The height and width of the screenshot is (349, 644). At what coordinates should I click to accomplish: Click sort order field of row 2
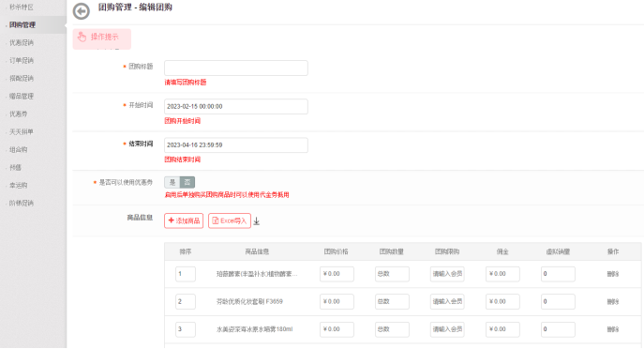point(186,301)
